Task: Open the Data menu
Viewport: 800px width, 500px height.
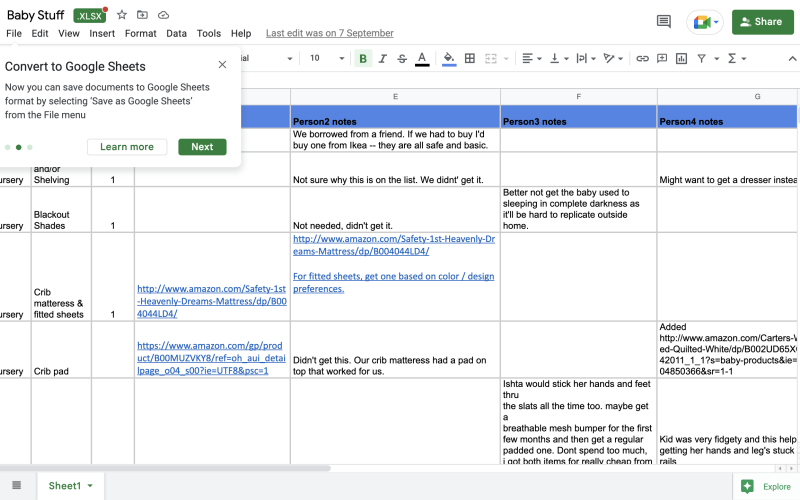Action: (176, 33)
